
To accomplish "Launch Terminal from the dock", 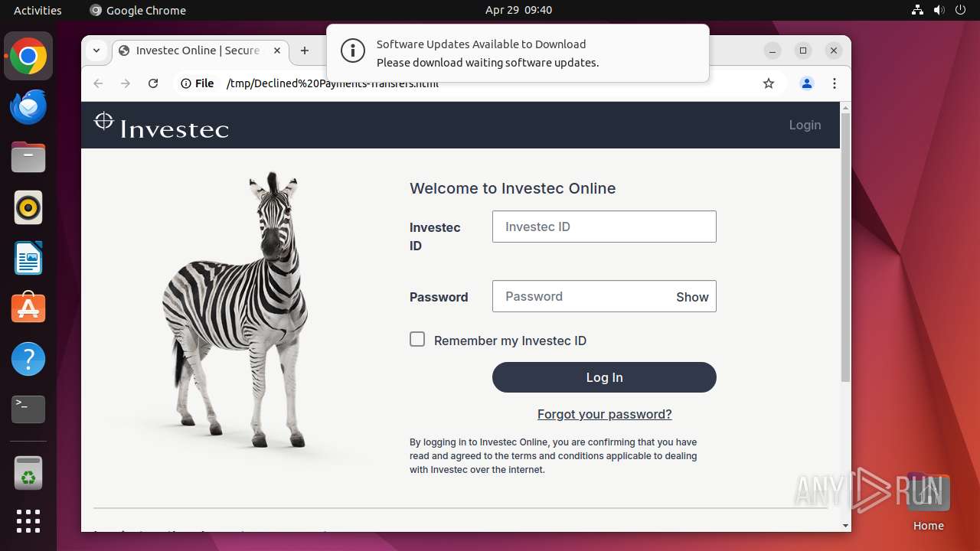I will pos(28,409).
